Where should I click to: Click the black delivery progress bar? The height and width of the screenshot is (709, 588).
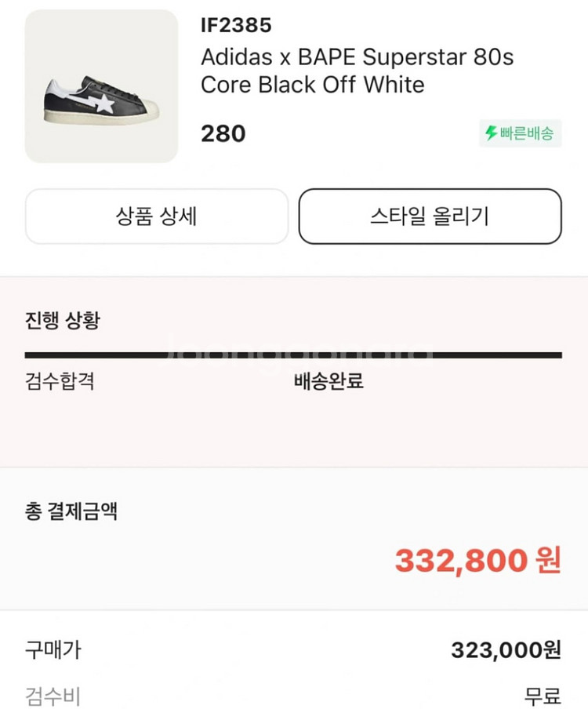pyautogui.click(x=293, y=355)
